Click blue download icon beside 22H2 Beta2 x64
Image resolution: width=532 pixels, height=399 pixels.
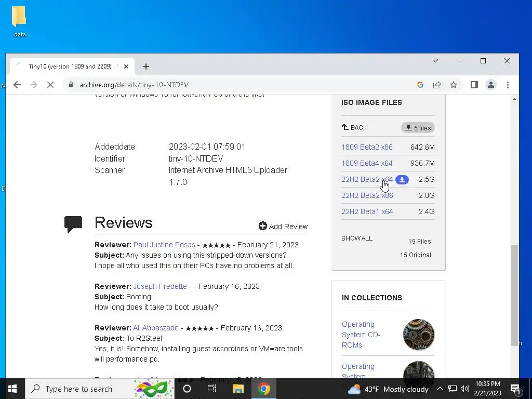tap(402, 179)
